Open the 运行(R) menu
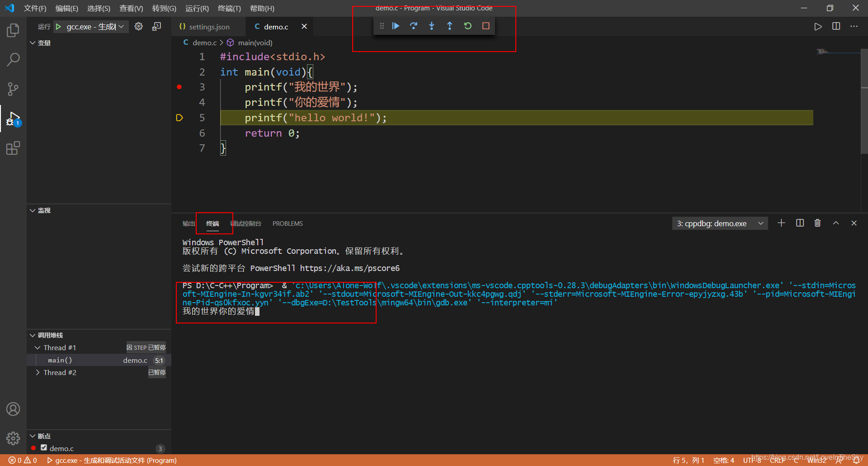 (197, 9)
